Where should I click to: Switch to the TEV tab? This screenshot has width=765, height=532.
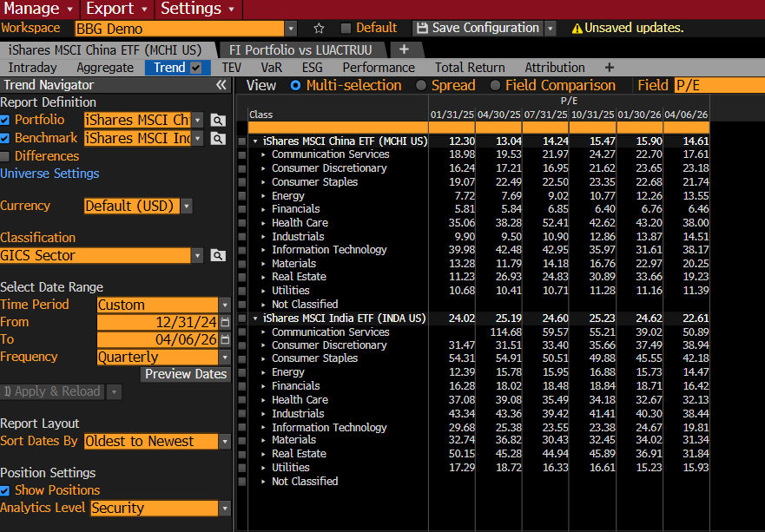pyautogui.click(x=231, y=68)
